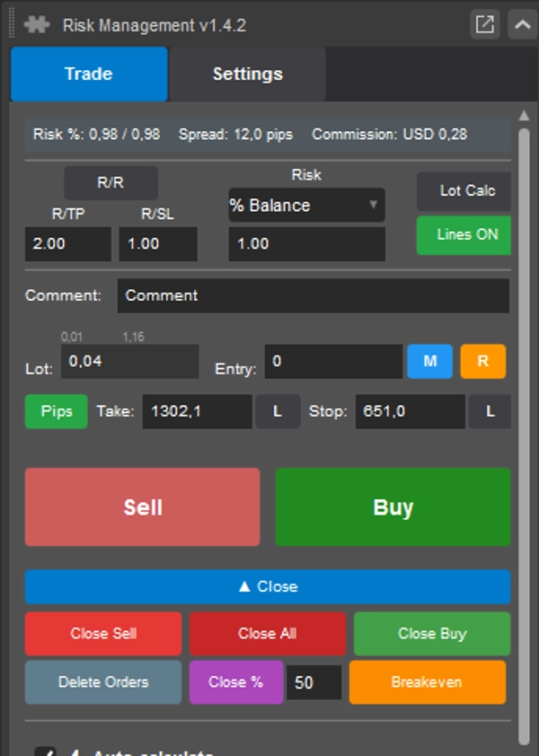
Task: Pop out panel into separate window
Action: (484, 24)
